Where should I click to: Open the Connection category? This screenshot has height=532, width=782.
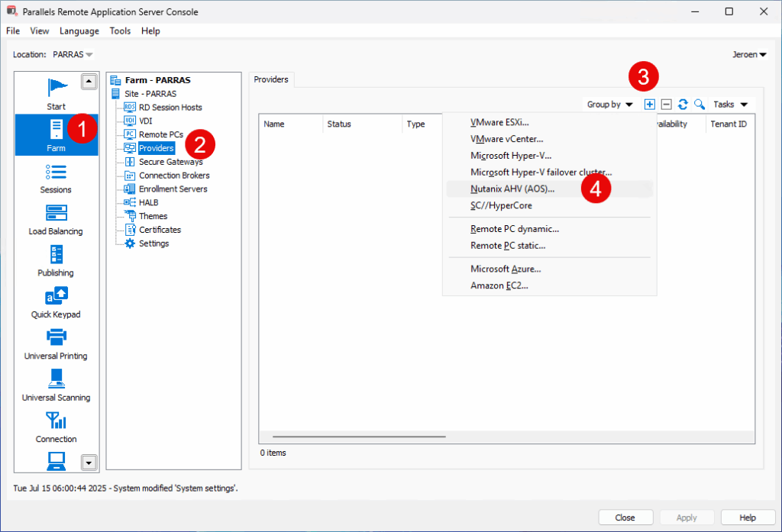(56, 427)
